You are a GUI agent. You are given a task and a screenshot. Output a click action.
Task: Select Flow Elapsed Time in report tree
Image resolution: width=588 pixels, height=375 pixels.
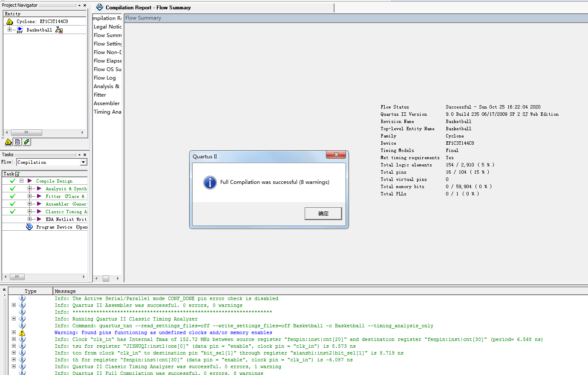(107, 60)
